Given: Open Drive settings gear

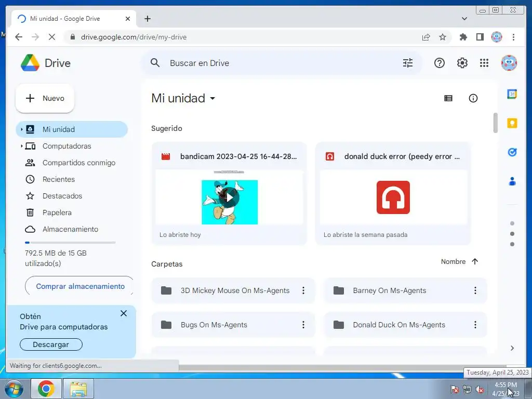Looking at the screenshot, I should tap(462, 63).
